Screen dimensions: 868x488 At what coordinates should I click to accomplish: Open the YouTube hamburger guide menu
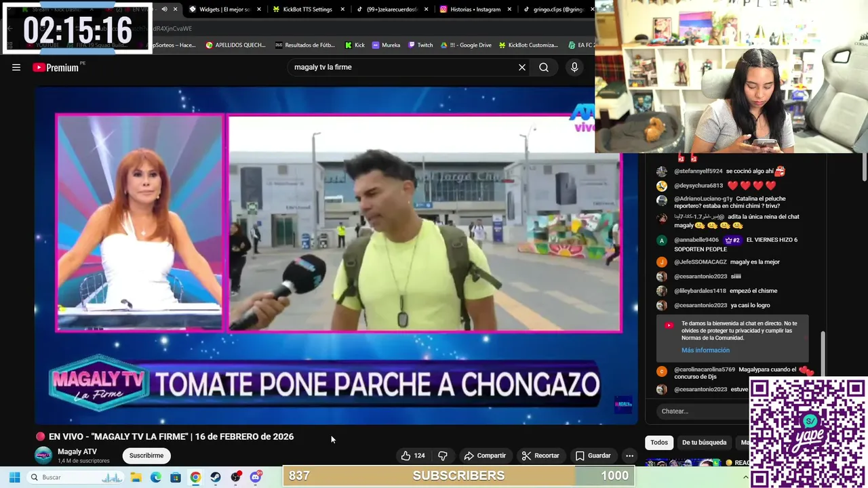(16, 67)
